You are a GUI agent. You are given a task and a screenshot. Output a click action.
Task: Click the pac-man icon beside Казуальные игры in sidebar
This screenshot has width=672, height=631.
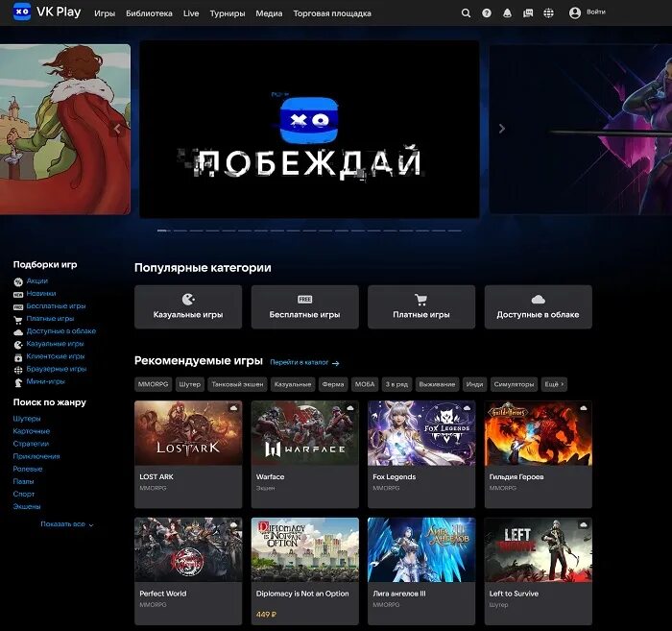(18, 345)
